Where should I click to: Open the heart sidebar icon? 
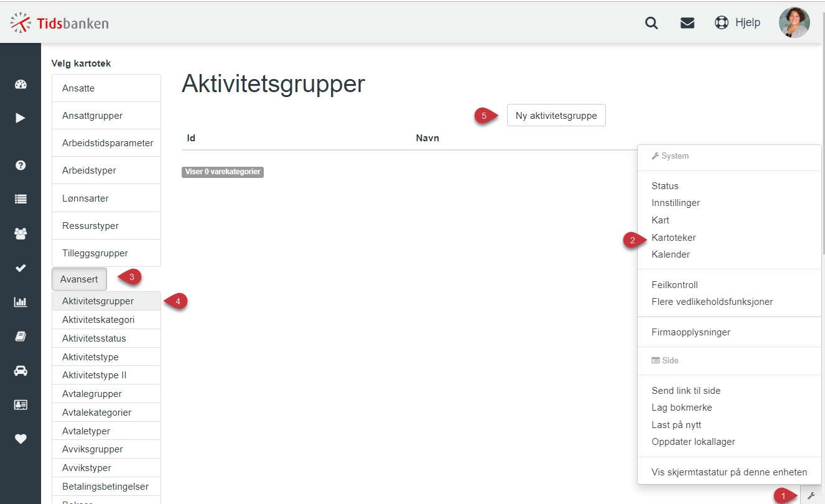pyautogui.click(x=21, y=439)
